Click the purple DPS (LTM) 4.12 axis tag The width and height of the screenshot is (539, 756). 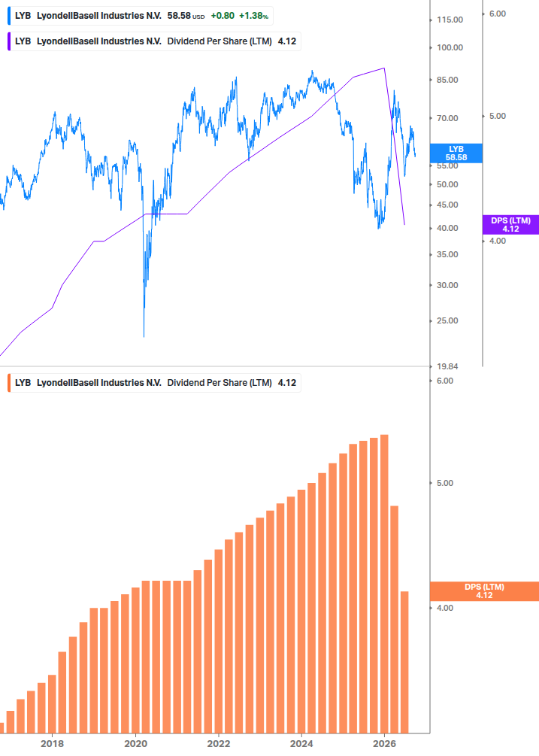[x=510, y=225]
